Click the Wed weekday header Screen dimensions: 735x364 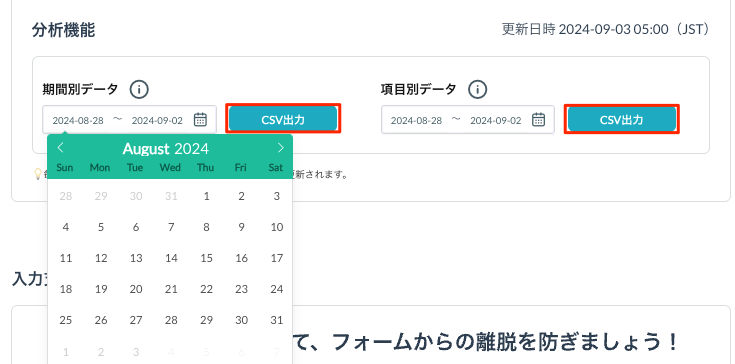[170, 167]
